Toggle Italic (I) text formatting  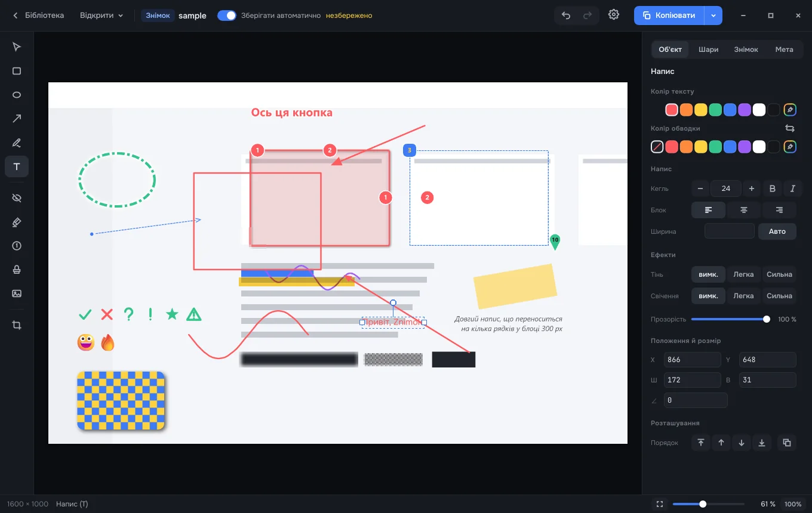tap(793, 188)
